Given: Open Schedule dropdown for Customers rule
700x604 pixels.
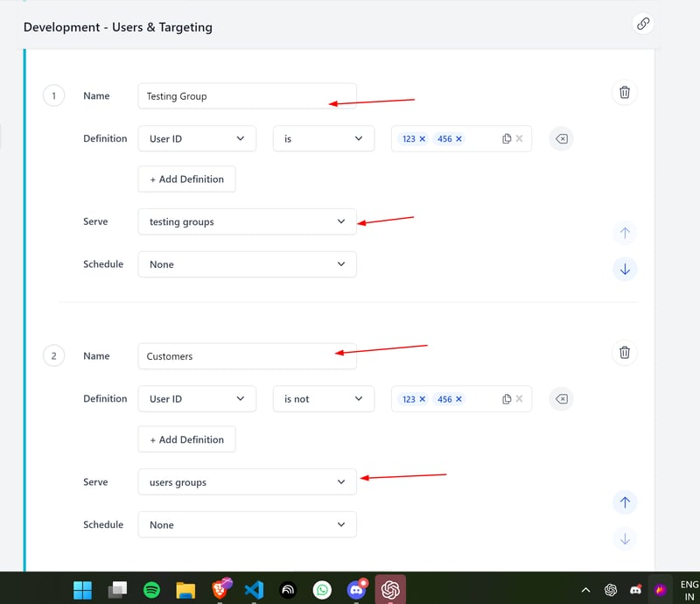Looking at the screenshot, I should pos(247,525).
